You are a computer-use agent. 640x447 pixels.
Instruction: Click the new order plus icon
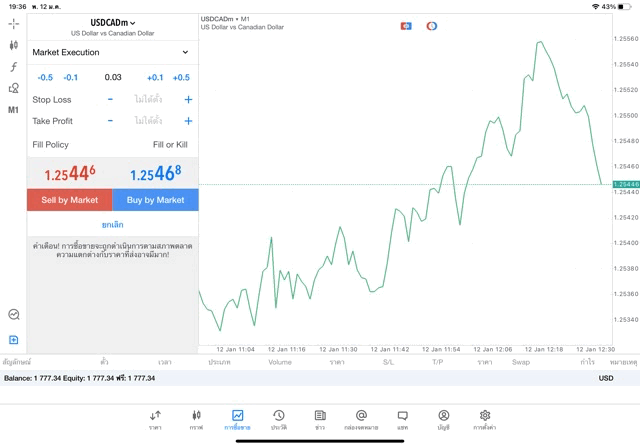pos(14,340)
